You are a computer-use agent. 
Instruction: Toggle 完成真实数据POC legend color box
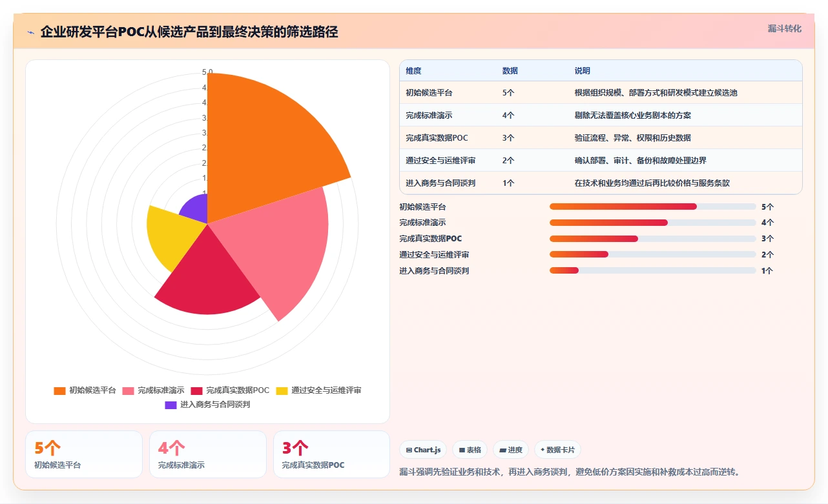(x=196, y=390)
